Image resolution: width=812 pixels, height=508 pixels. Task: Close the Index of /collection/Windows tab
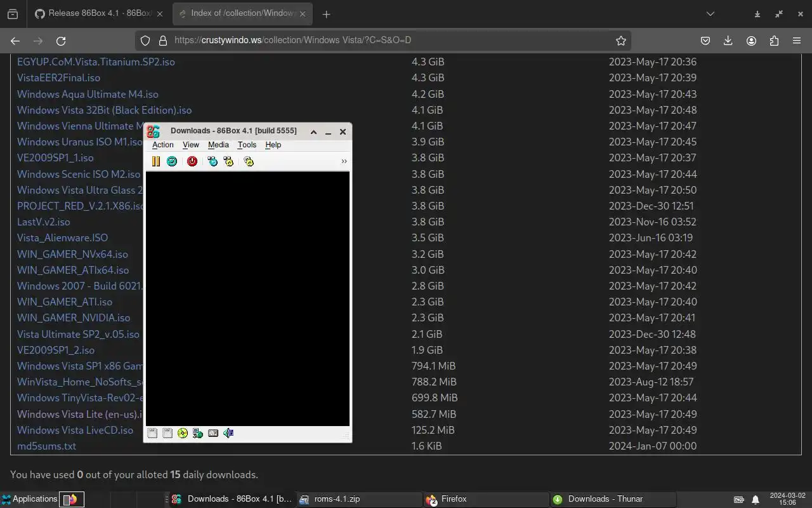[303, 13]
